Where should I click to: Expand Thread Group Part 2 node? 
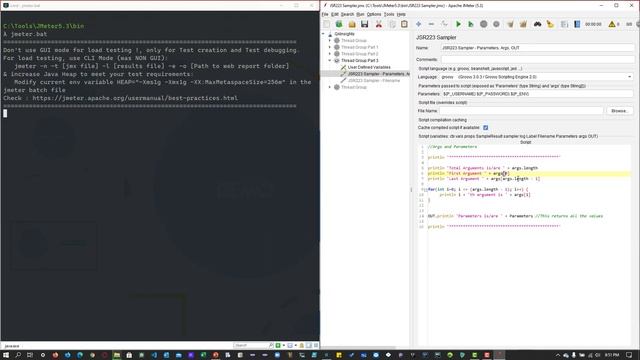pyautogui.click(x=330, y=53)
